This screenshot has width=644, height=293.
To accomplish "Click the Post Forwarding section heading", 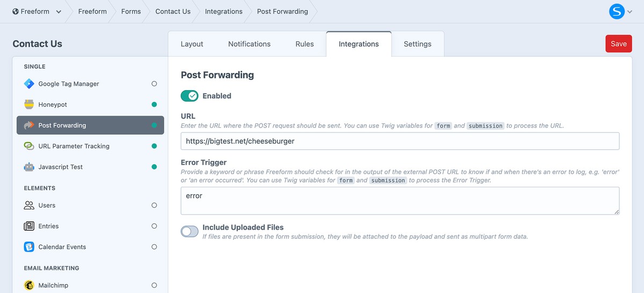I will (217, 75).
